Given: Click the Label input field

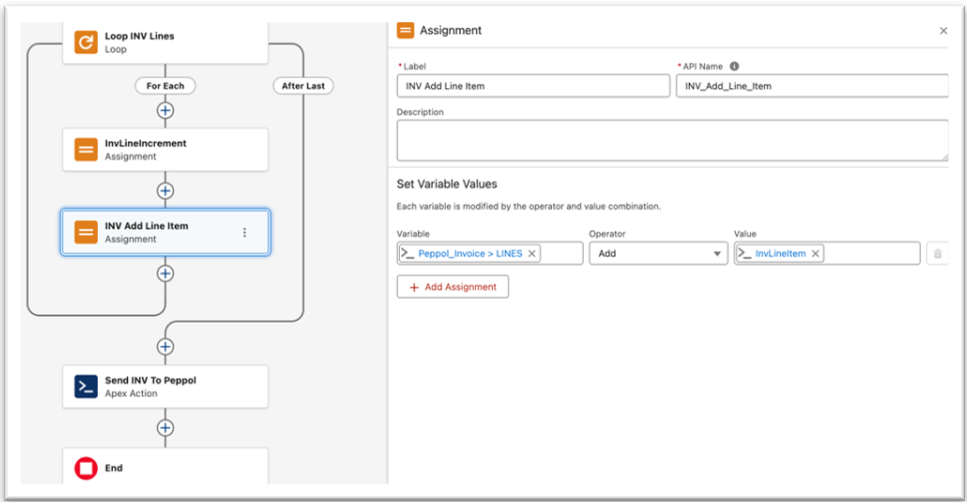Looking at the screenshot, I should point(532,86).
